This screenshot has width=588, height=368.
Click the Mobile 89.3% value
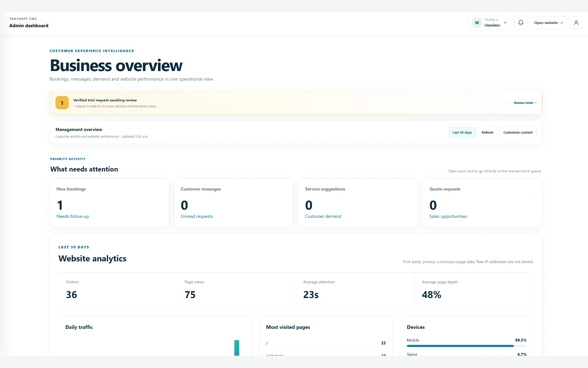tap(521, 340)
